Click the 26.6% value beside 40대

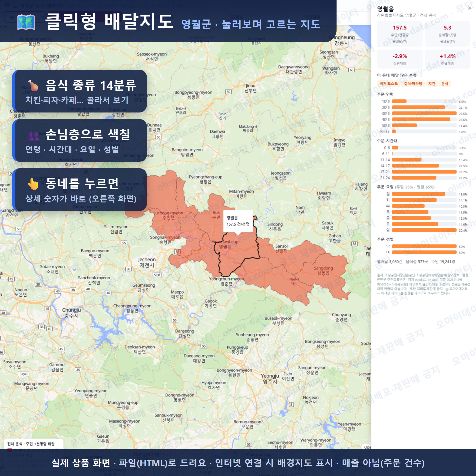(463, 120)
